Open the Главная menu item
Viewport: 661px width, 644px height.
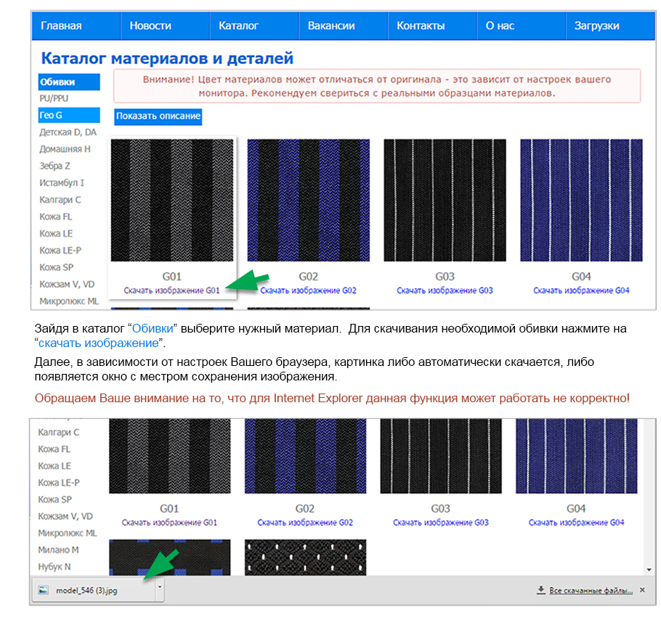click(x=61, y=25)
